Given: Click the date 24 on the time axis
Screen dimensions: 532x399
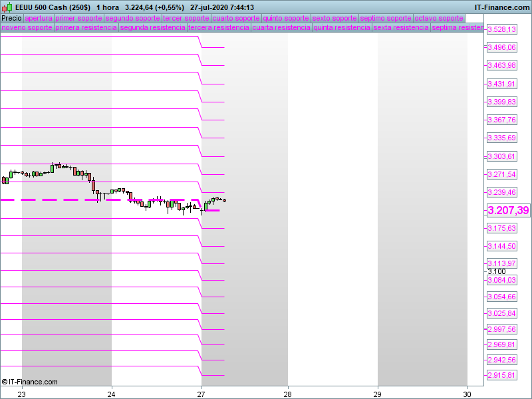Looking at the screenshot, I should tap(111, 394).
